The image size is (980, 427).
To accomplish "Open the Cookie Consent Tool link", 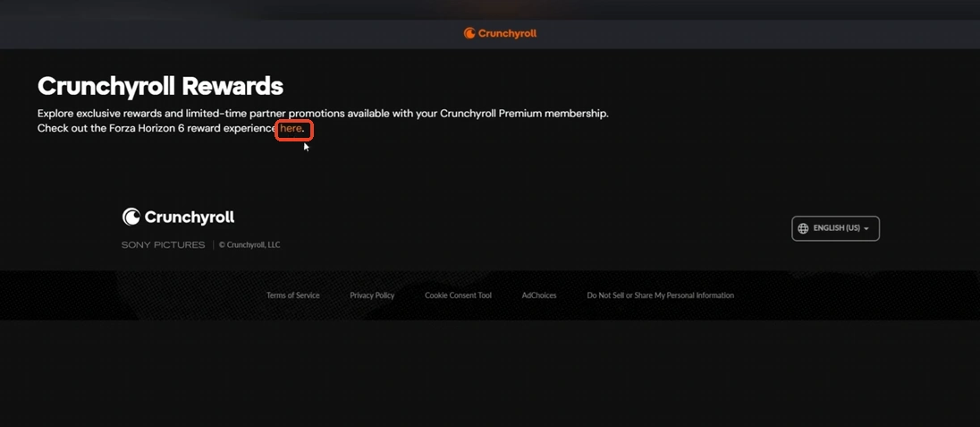I will (x=458, y=295).
